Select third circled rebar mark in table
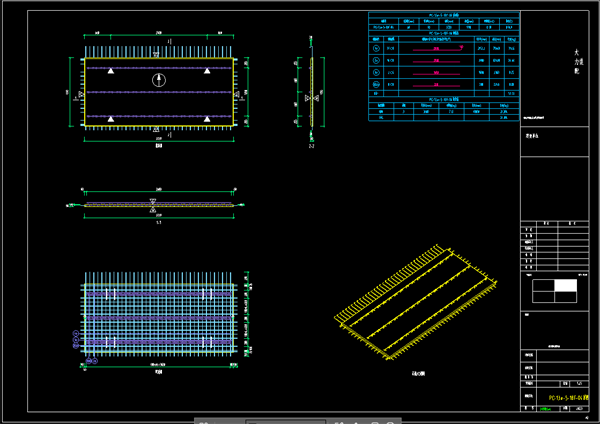 coord(376,72)
